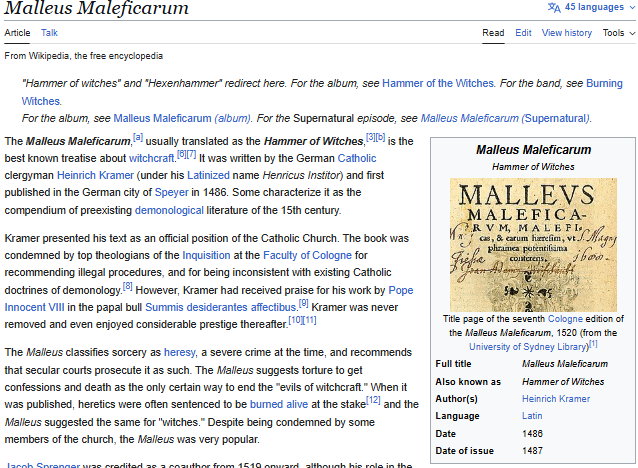Image resolution: width=638 pixels, height=468 pixels.
Task: Click the 'Language' infobox label
Action: tap(457, 416)
